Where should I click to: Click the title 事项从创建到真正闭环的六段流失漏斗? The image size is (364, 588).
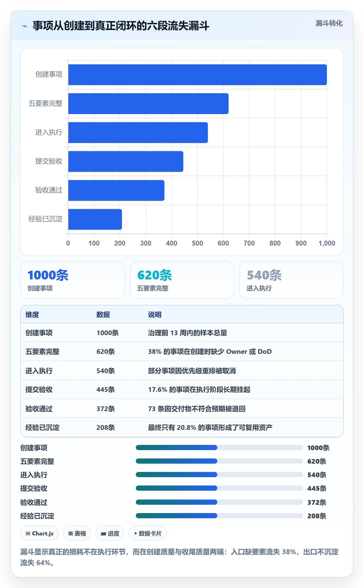121,26
